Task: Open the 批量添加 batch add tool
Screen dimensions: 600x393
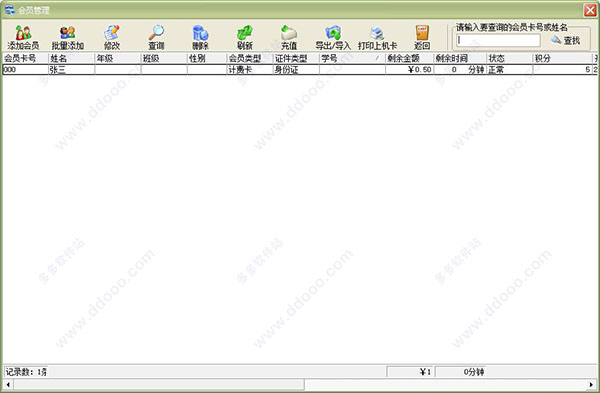Action: click(68, 38)
